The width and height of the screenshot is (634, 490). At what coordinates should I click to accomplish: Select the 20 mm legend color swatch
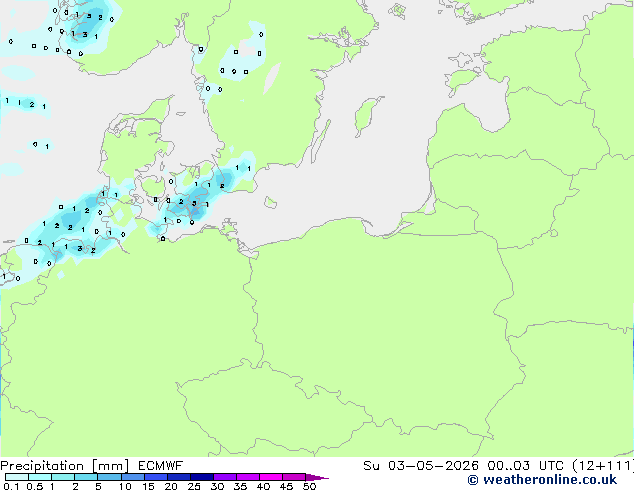178,477
